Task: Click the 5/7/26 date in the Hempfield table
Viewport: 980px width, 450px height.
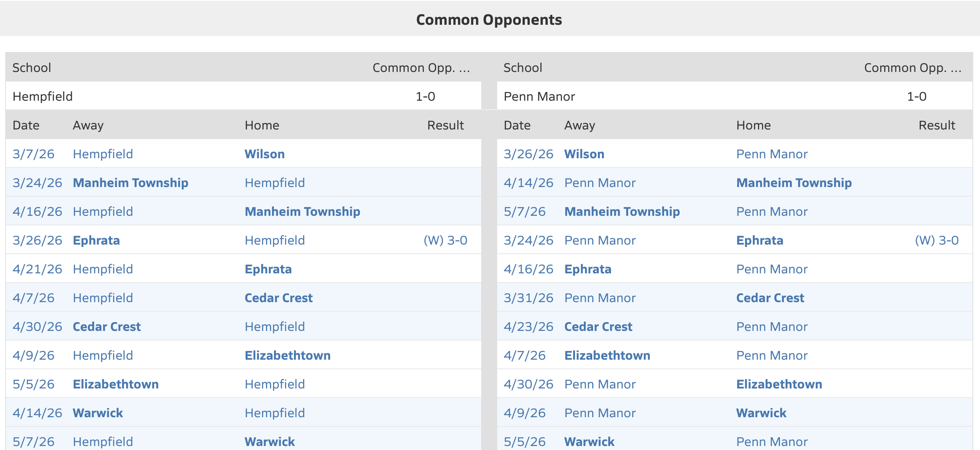Action: (x=33, y=441)
